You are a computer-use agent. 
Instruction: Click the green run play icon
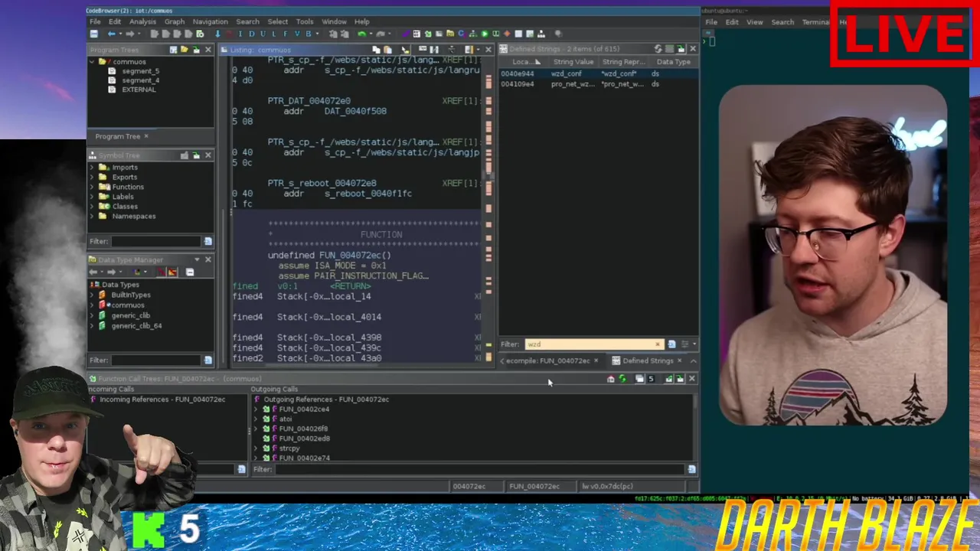tap(485, 34)
